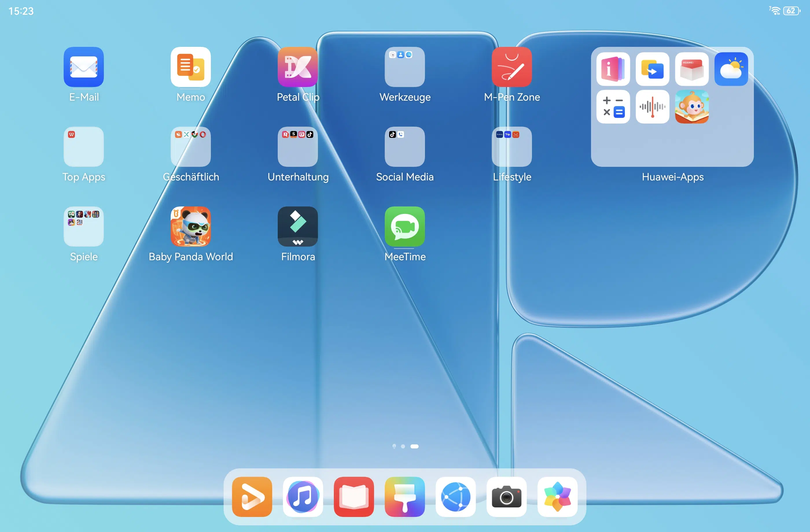810x532 pixels.
Task: Open the M-Pen Zone app
Action: point(511,67)
